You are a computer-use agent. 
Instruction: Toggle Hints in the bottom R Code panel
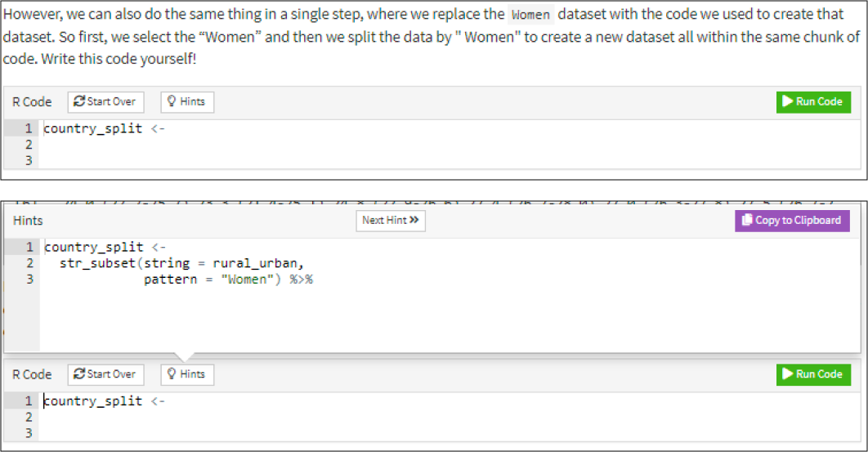coord(186,374)
